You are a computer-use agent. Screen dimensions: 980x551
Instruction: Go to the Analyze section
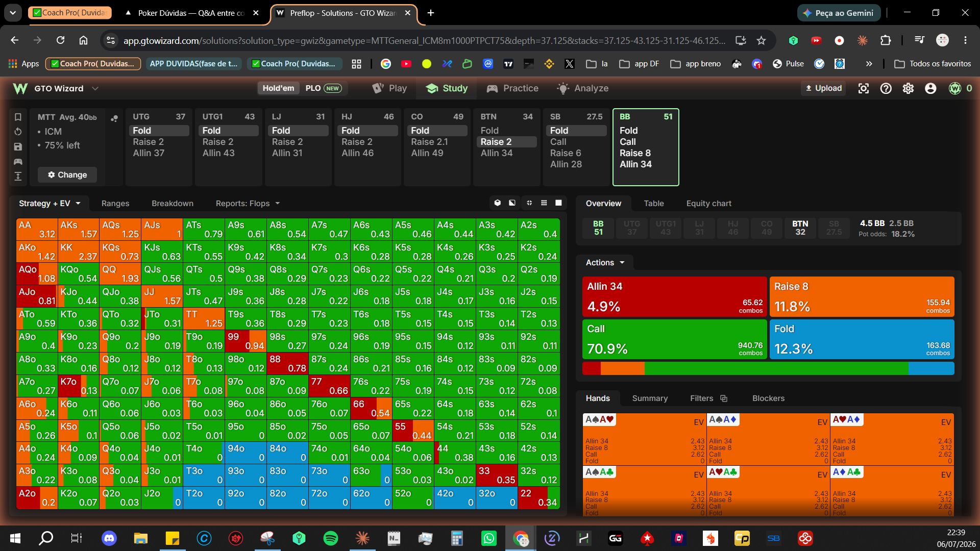click(x=582, y=88)
